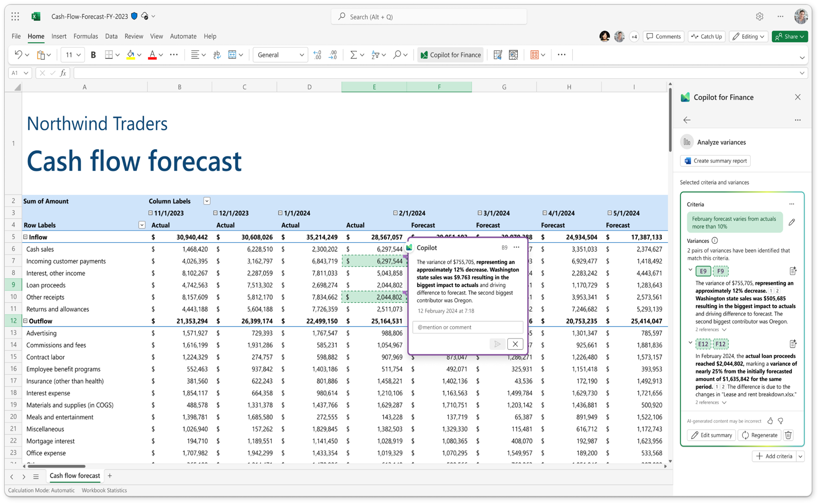Open the File menu
Image resolution: width=819 pixels, height=504 pixels.
tap(16, 36)
